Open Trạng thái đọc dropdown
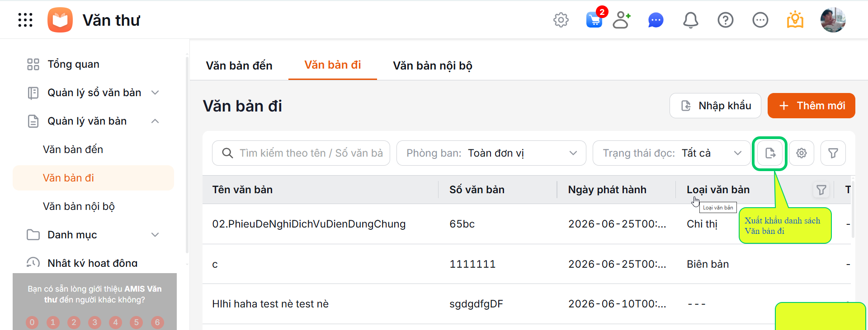This screenshot has width=868, height=330. click(671, 153)
